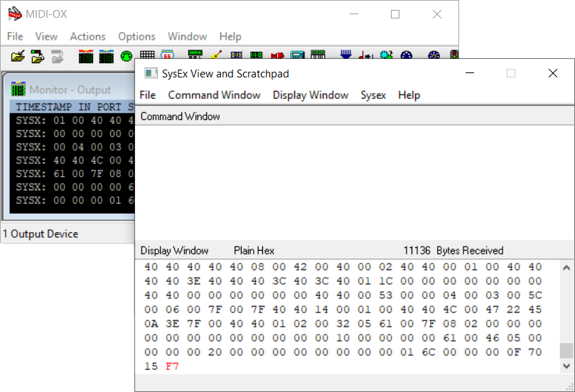Click the SysEx View window title icon

(x=151, y=73)
